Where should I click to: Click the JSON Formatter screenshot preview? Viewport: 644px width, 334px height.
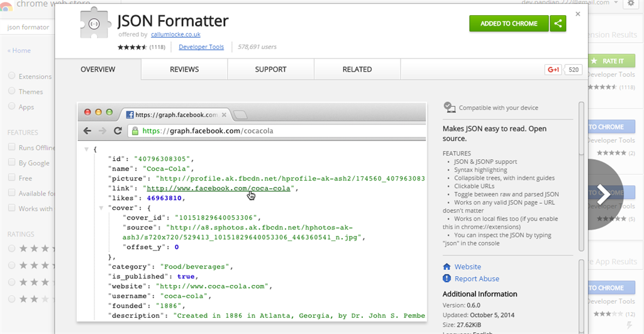tap(252, 211)
